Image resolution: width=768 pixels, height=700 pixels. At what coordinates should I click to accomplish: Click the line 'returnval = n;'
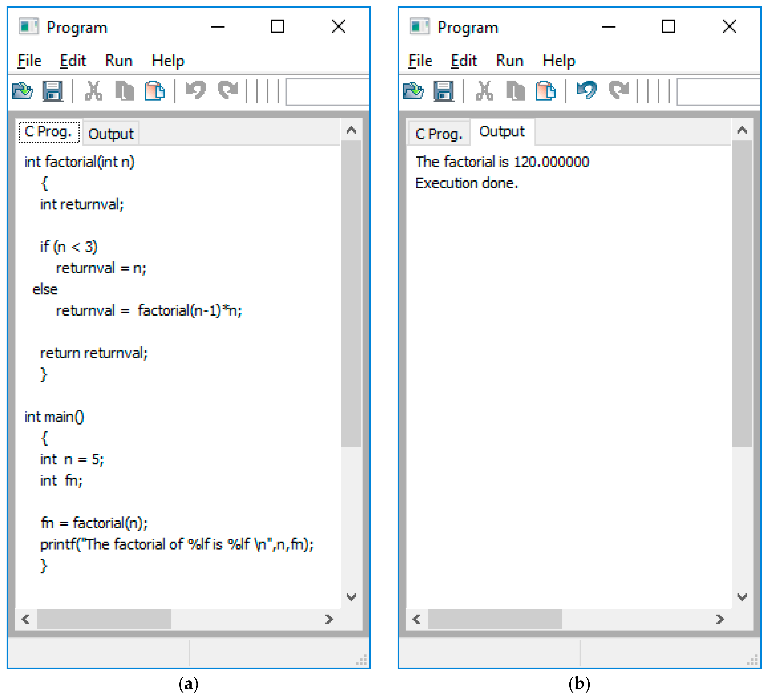click(101, 268)
